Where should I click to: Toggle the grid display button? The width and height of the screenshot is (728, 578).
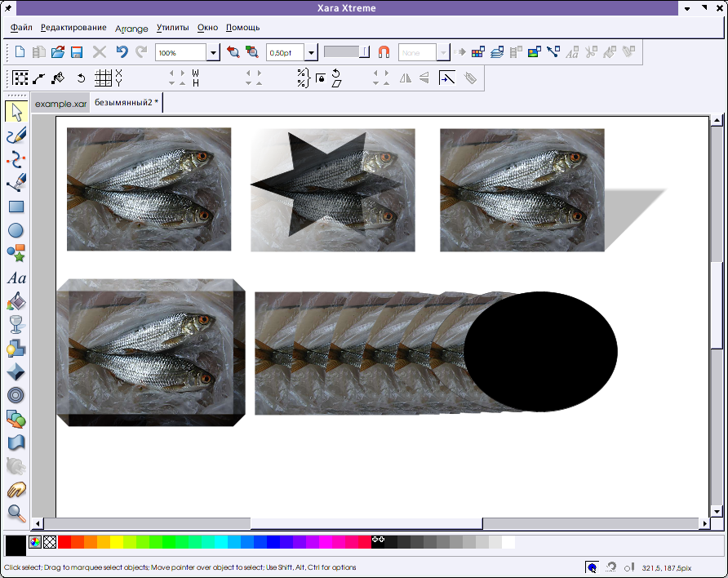(103, 78)
